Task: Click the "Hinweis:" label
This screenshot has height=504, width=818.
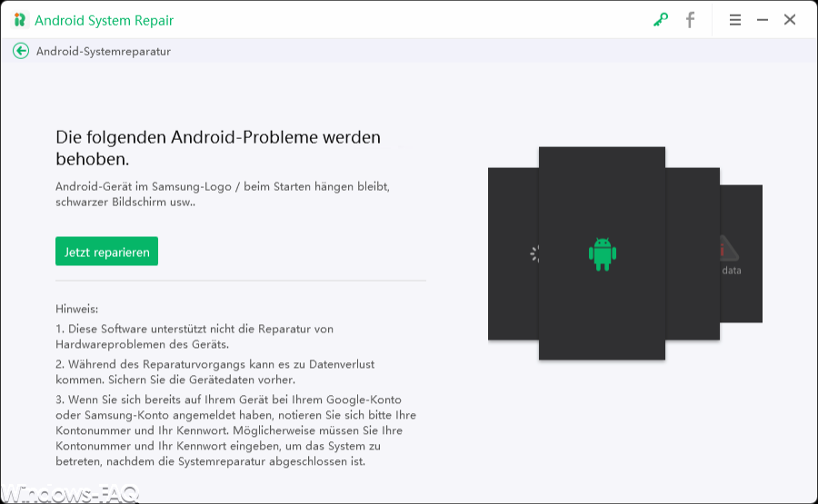Action: (x=76, y=309)
